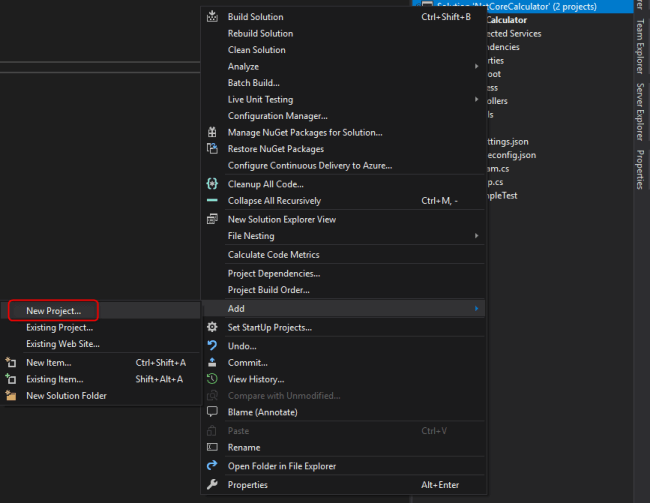Click the Open Folder in File Explorer icon
The image size is (650, 503).
212,466
